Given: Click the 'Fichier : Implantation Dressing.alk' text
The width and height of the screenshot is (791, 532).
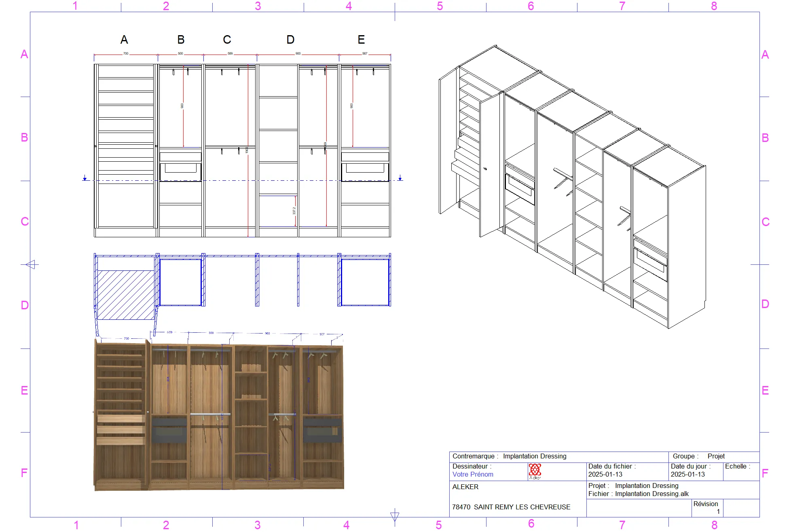Looking at the screenshot, I should point(639,494).
